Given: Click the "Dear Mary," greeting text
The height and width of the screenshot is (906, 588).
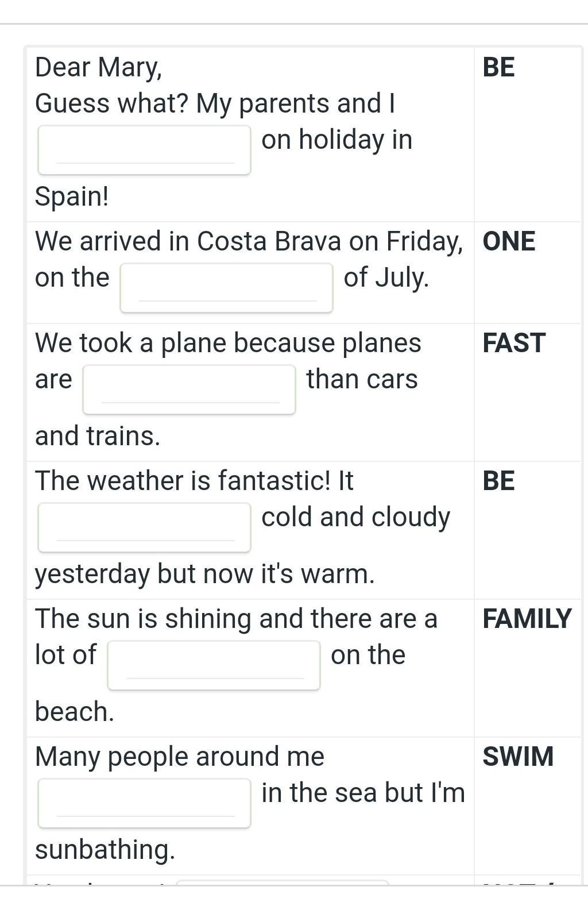Looking at the screenshot, I should [99, 67].
